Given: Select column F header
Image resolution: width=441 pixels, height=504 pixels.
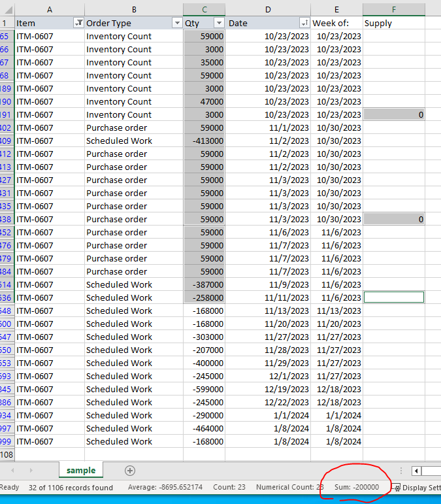Looking at the screenshot, I should click(394, 10).
